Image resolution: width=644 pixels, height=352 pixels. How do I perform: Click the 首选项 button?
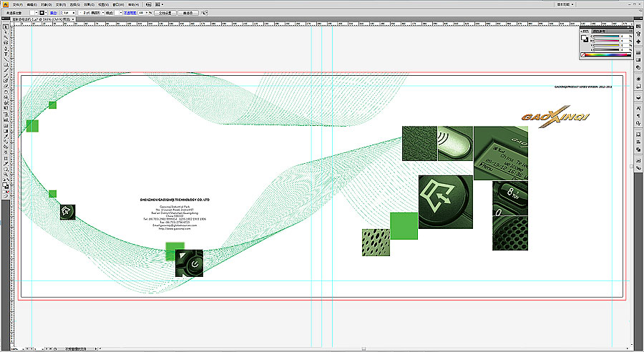[x=187, y=13]
